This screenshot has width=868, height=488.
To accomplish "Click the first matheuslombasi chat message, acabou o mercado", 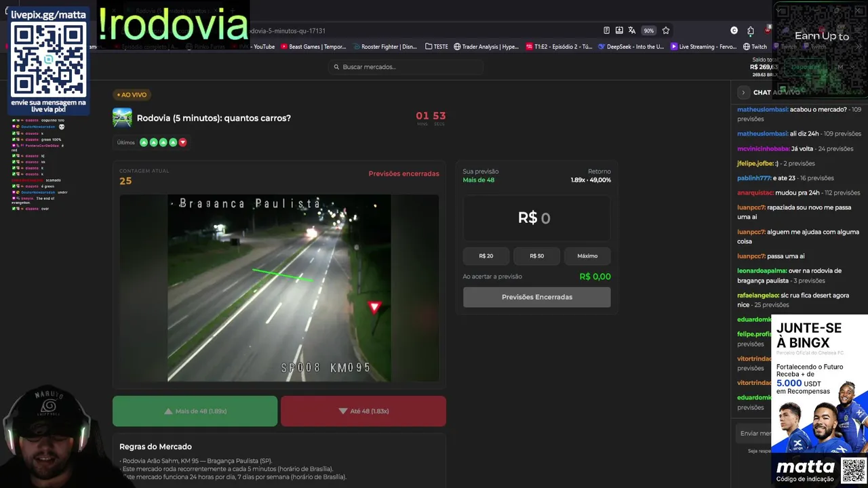I will click(799, 114).
